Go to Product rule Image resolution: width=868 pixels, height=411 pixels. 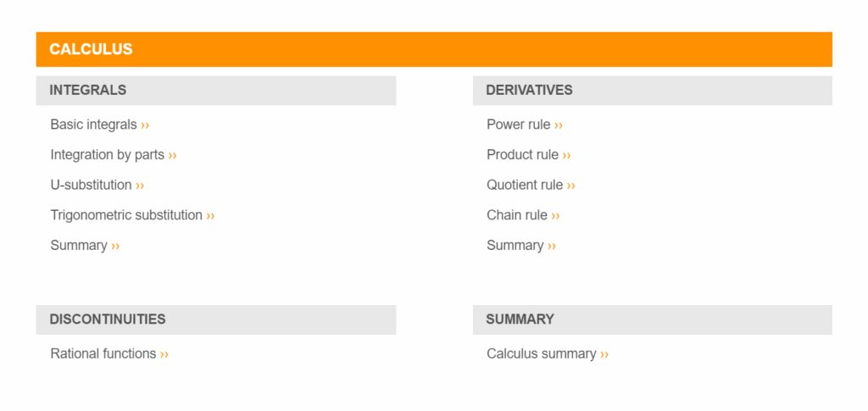tap(522, 155)
